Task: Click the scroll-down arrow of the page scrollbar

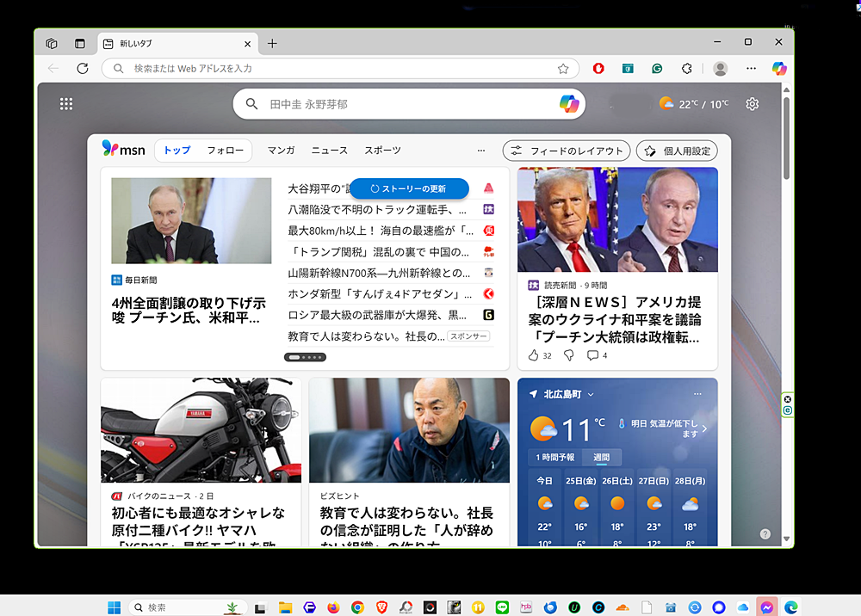Action: click(786, 539)
